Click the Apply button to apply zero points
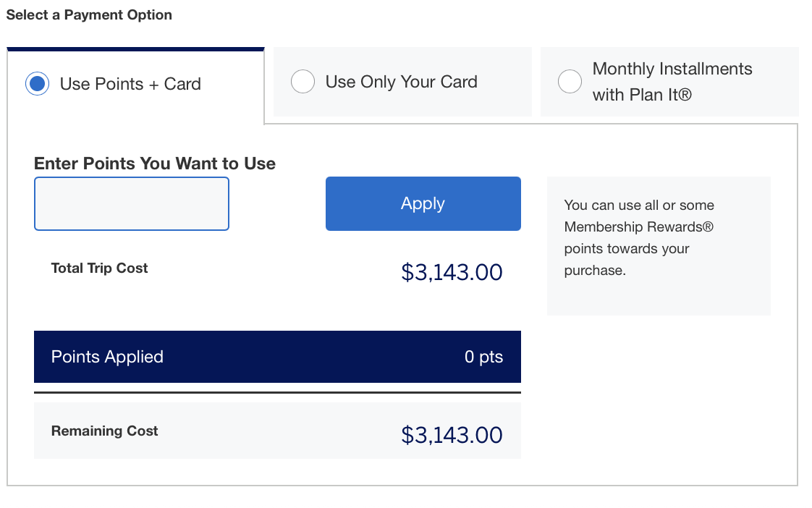 (423, 203)
